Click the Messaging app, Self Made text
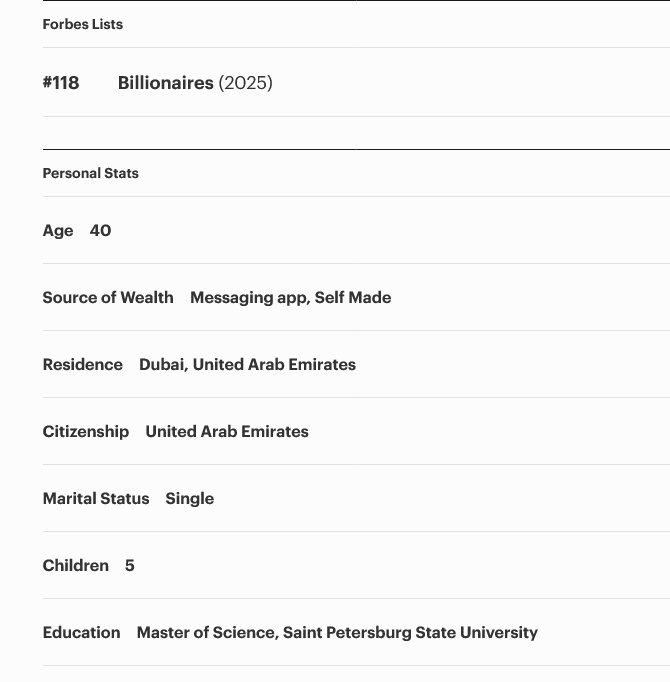Image resolution: width=670 pixels, height=682 pixels. pyautogui.click(x=291, y=298)
